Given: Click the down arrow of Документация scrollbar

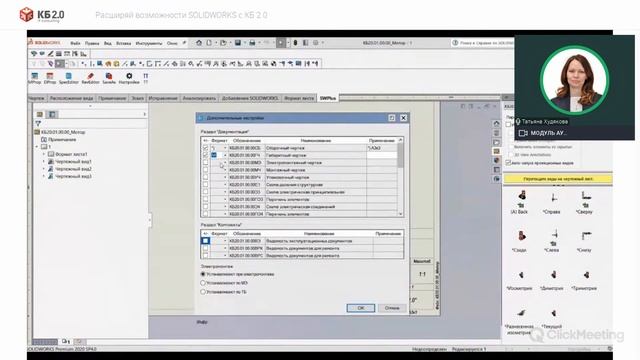Looking at the screenshot, I should click(400, 214).
